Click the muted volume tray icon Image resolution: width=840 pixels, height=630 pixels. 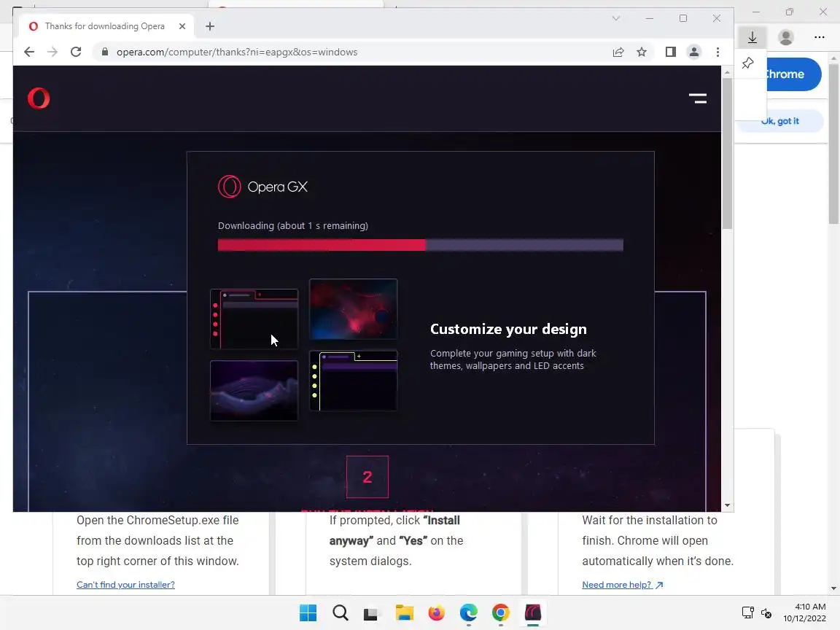tap(766, 612)
